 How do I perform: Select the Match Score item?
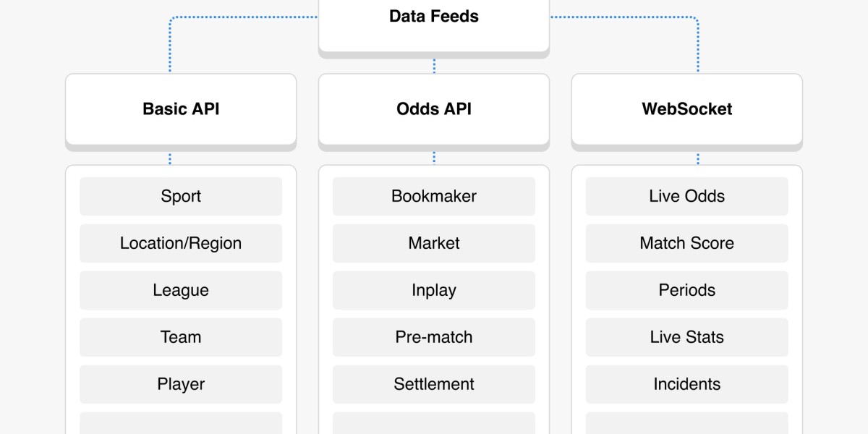point(687,243)
